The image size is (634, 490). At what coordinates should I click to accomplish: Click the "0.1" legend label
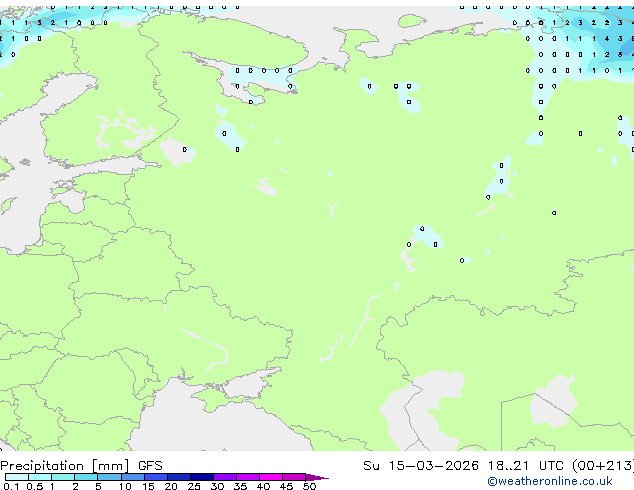(x=11, y=486)
